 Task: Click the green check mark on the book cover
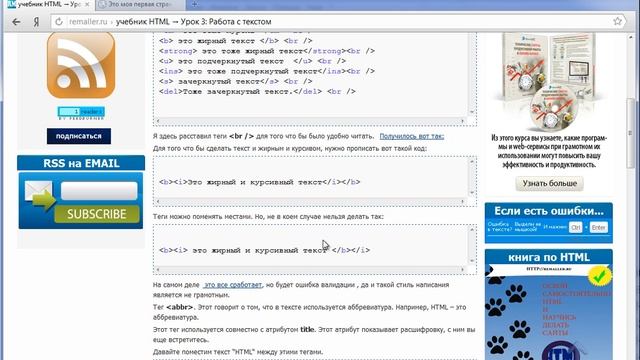click(600, 276)
